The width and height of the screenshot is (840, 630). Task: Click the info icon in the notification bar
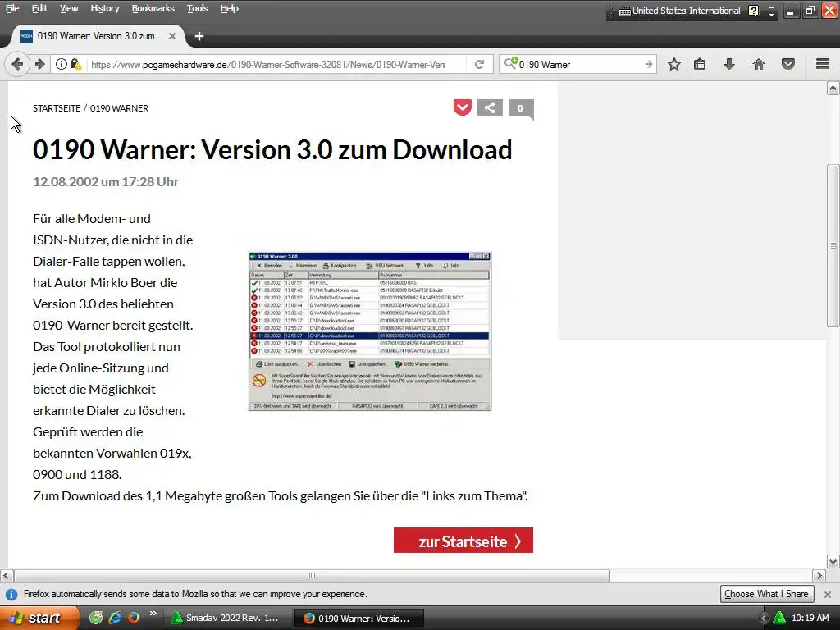(11, 594)
